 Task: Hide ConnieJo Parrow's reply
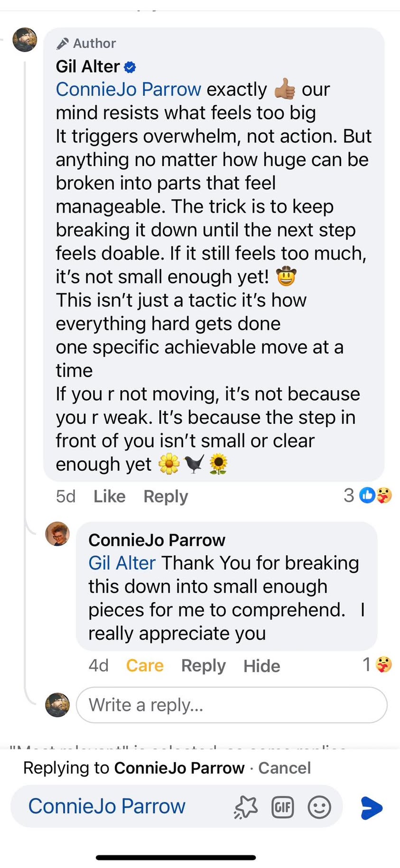(x=261, y=666)
